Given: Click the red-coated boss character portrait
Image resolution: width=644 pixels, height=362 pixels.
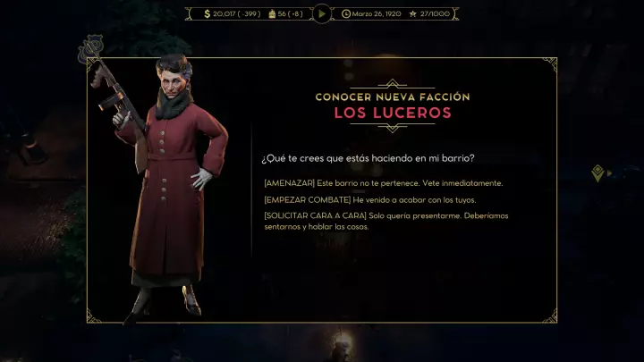Looking at the screenshot, I should pos(168,189).
